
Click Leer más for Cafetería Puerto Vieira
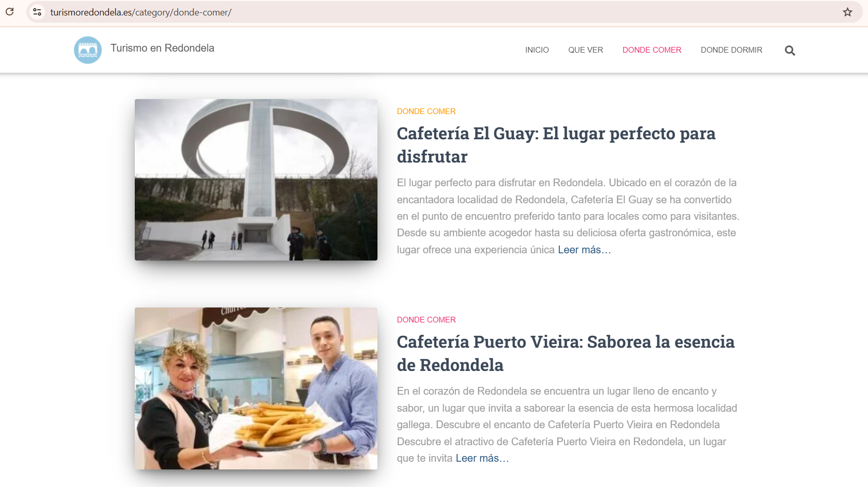click(x=482, y=458)
